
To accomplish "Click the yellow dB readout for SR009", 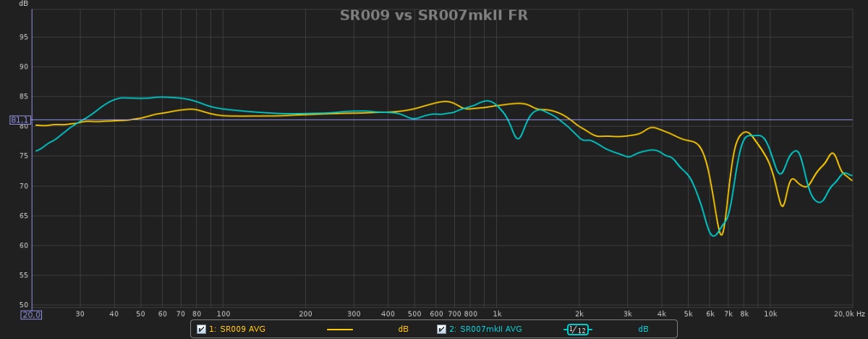I will 403,330.
